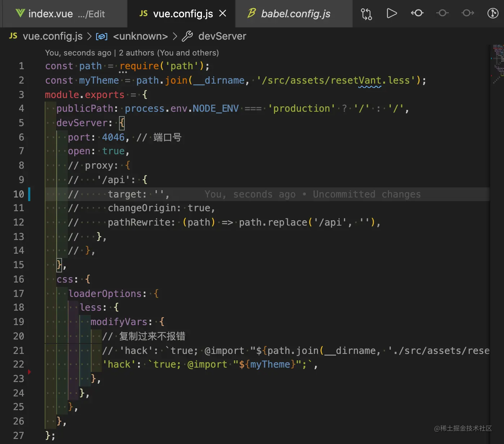Click the "myTheme" declaration on line 2

[x=99, y=80]
